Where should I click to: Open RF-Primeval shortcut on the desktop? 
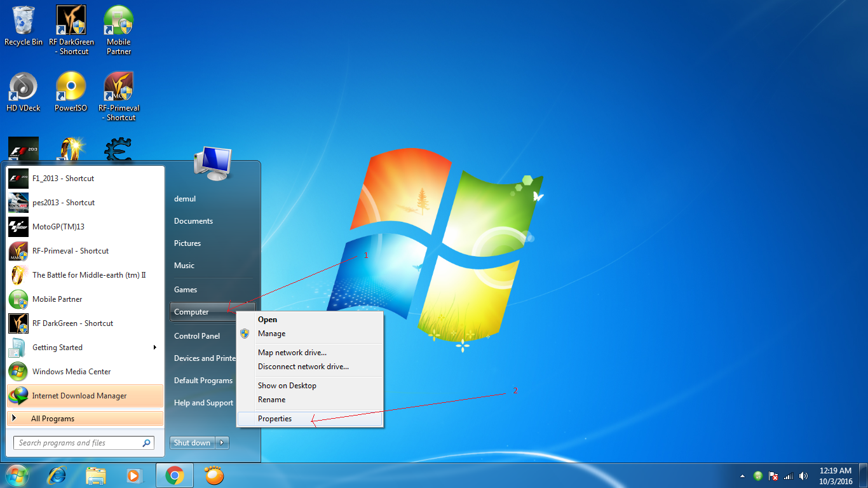coord(119,96)
